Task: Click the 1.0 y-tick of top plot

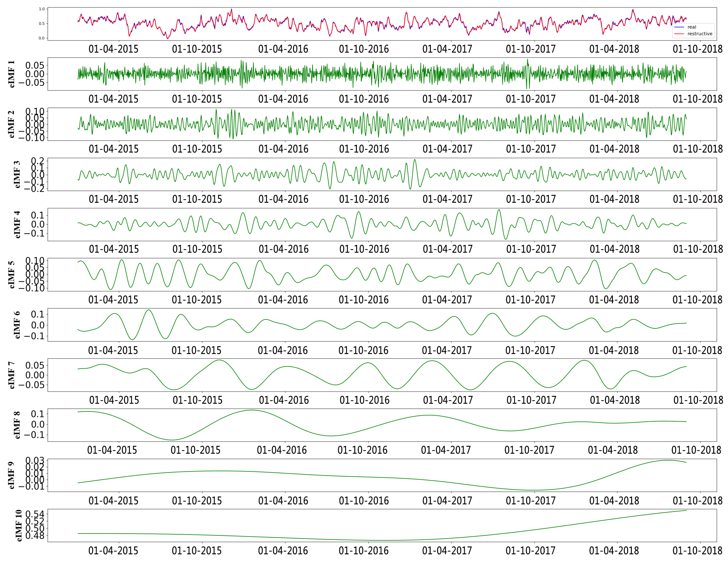Action: click(42, 9)
